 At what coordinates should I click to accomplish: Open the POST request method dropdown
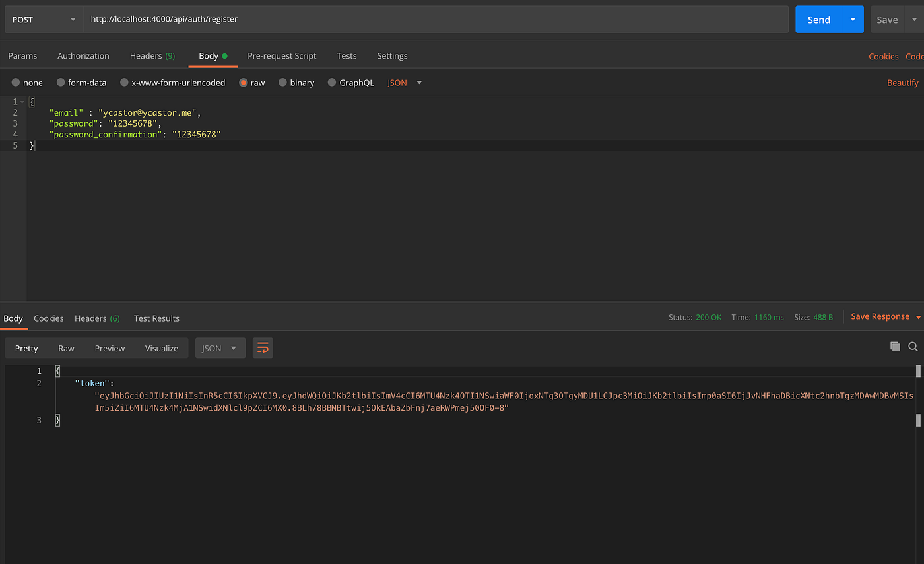tap(44, 19)
